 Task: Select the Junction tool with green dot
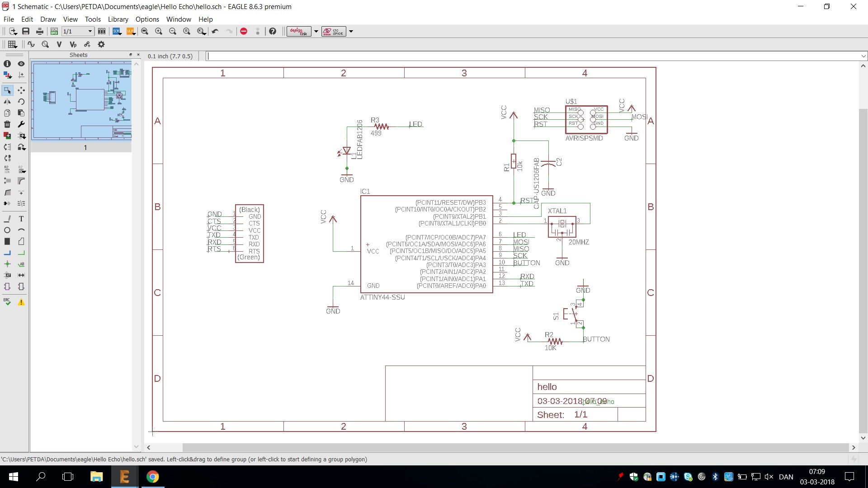pyautogui.click(x=7, y=264)
